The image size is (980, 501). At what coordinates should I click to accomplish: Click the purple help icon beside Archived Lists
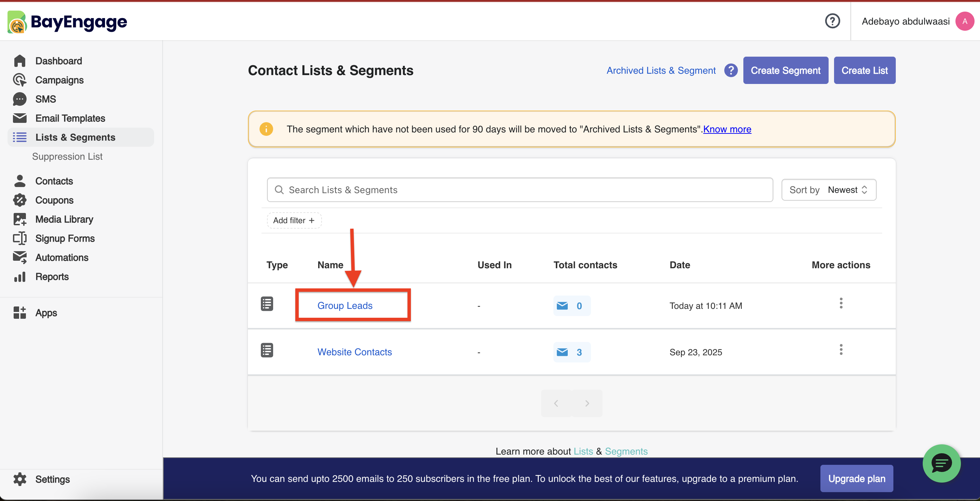730,70
